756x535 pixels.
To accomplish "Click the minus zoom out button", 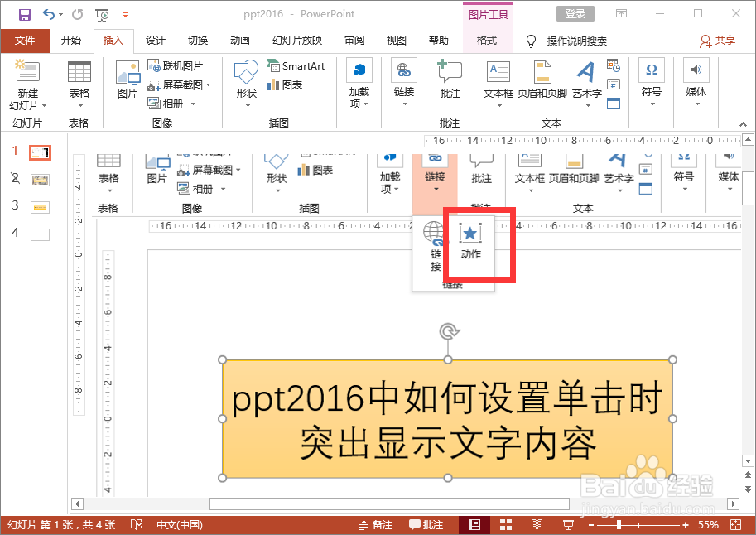I will (591, 524).
